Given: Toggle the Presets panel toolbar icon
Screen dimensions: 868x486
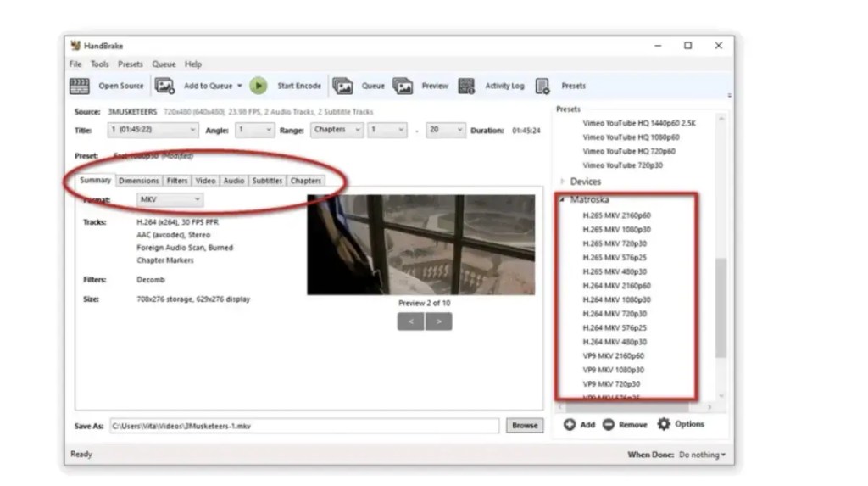Looking at the screenshot, I should [542, 86].
